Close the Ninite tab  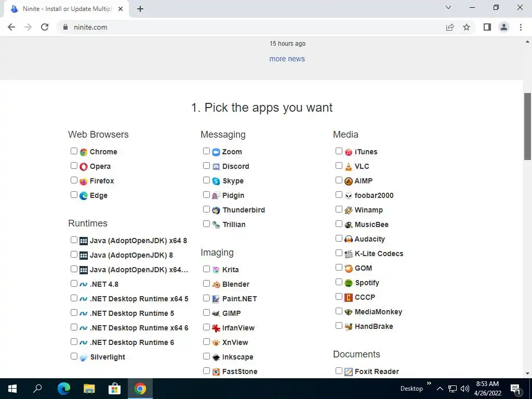pyautogui.click(x=121, y=9)
